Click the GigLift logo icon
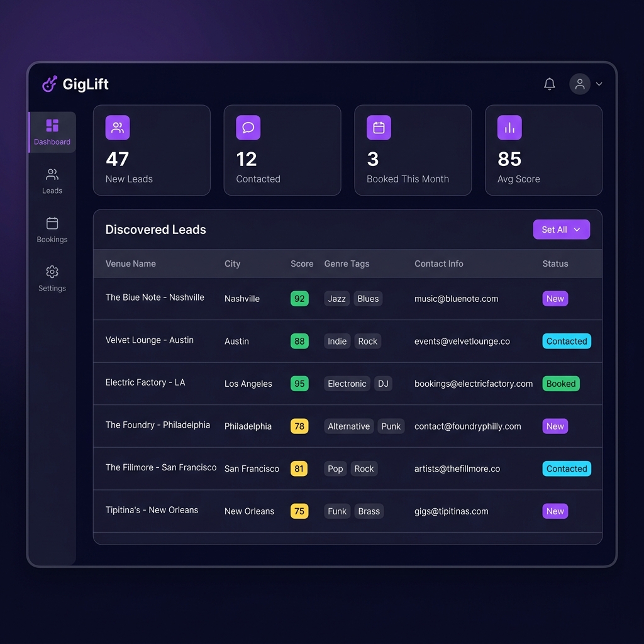 click(x=49, y=84)
